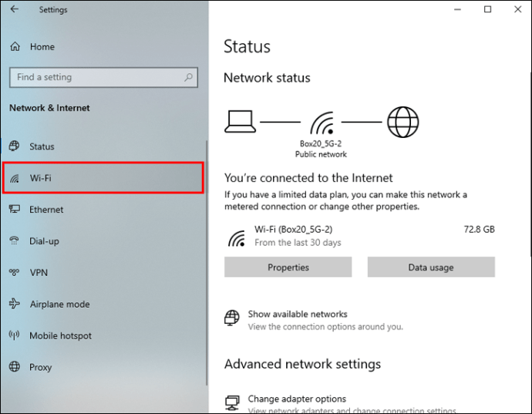Open Wi-Fi Properties button
This screenshot has width=532, height=414.
tap(288, 268)
